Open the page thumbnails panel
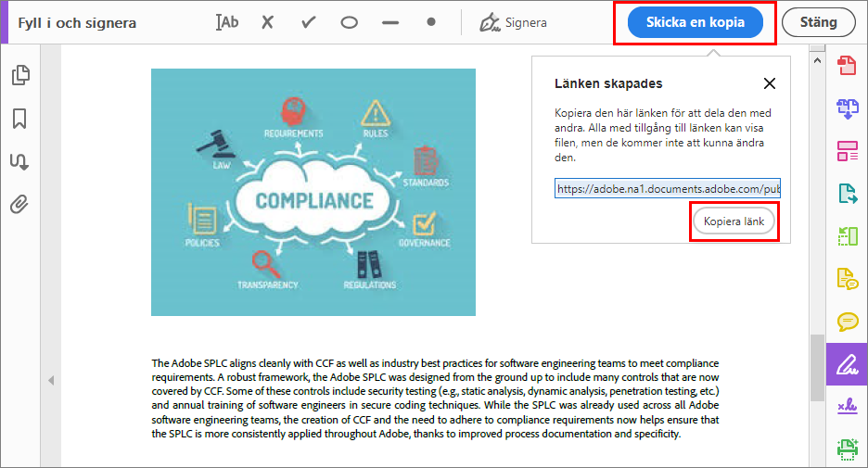 (x=20, y=75)
